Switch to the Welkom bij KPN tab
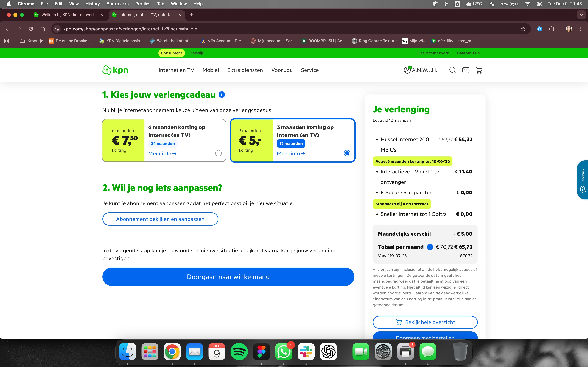Image resolution: width=588 pixels, height=367 pixels. tap(68, 15)
